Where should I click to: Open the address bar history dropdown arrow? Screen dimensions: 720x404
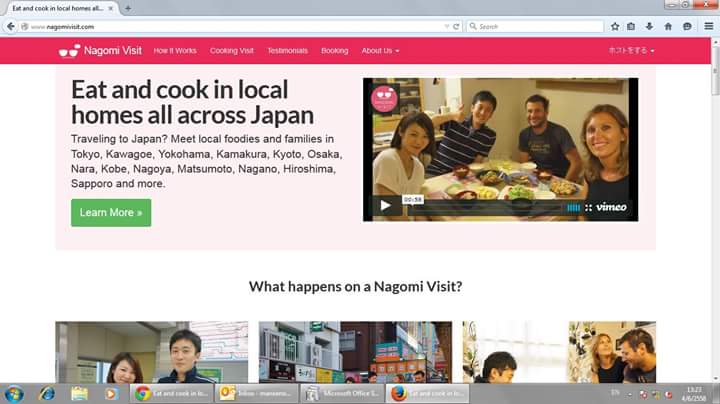(x=447, y=27)
